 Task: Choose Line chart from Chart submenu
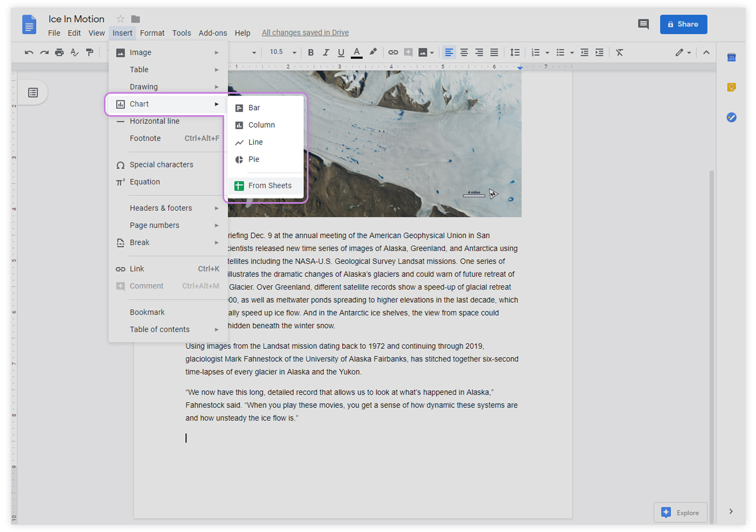tap(265, 142)
